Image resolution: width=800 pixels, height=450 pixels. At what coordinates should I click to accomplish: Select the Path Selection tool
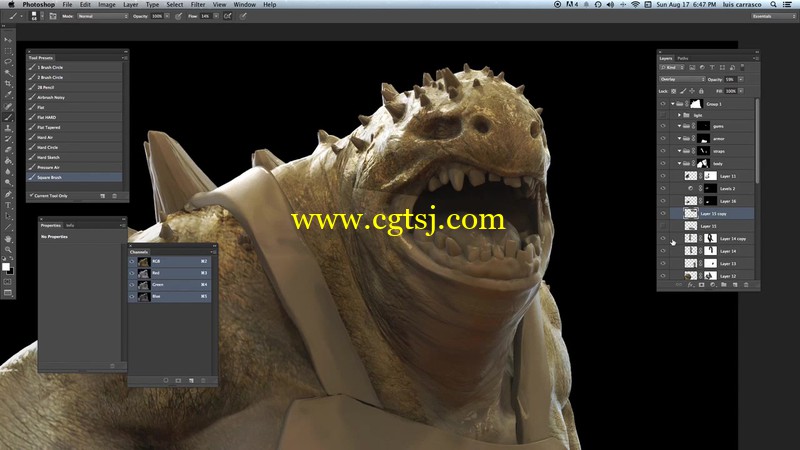click(x=8, y=216)
